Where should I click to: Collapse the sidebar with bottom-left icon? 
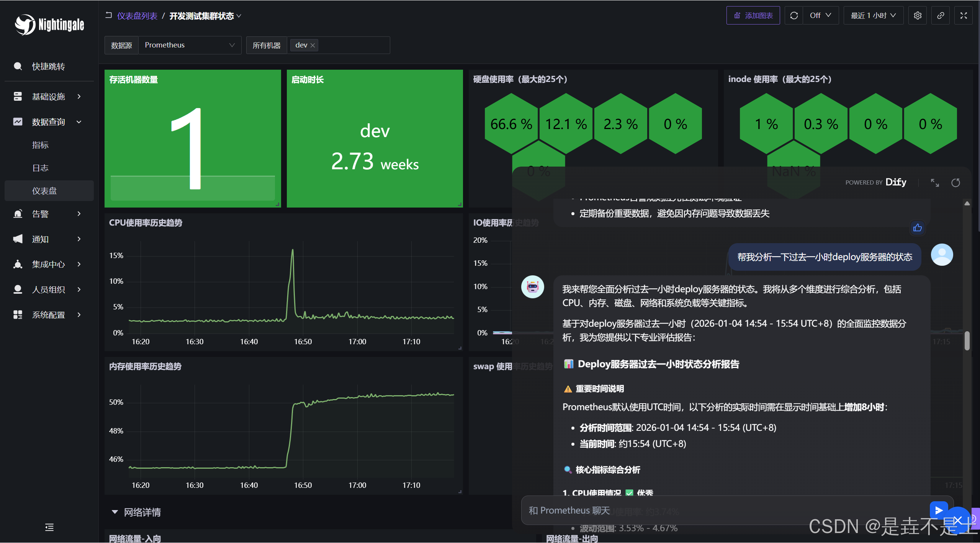tap(49, 527)
